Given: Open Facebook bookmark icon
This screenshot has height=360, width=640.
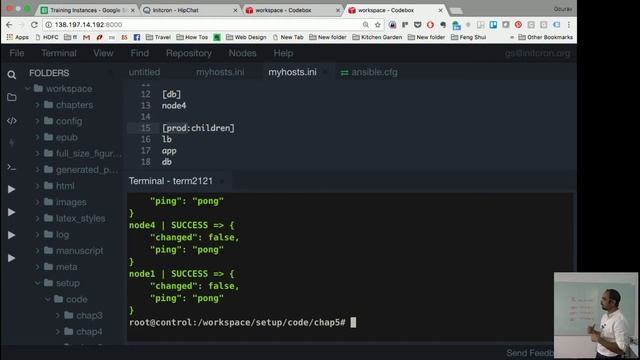Looking at the screenshot, I should point(137,37).
